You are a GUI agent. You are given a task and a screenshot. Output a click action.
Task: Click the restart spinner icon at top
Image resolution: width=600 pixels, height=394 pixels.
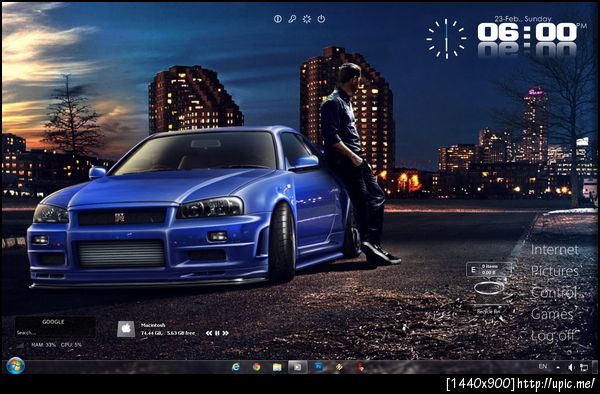(307, 19)
